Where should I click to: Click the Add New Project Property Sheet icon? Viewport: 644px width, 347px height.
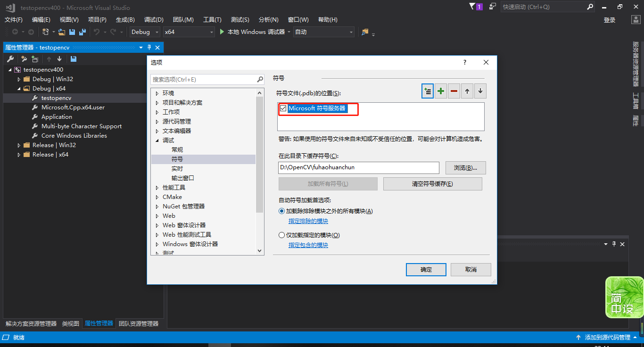pos(23,58)
